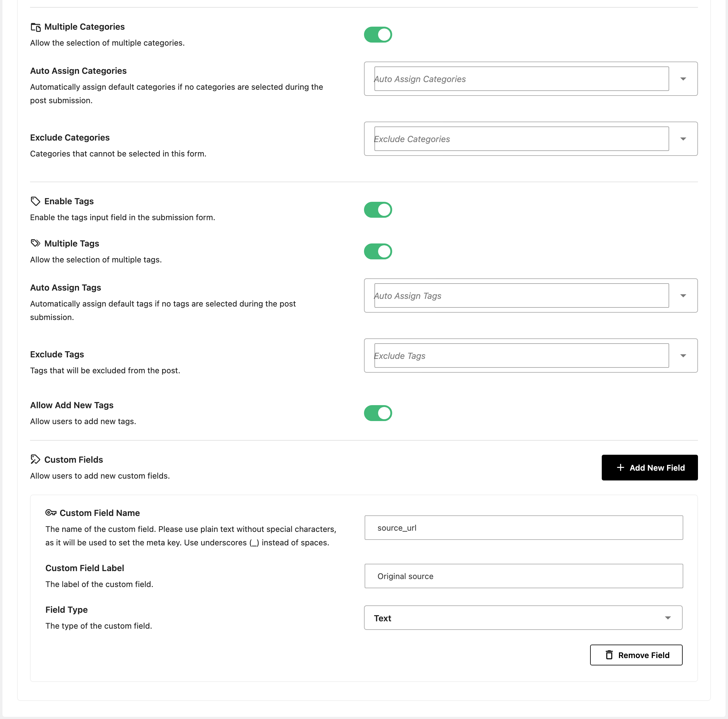Click the Add New Field button
728x719 pixels.
pos(650,467)
